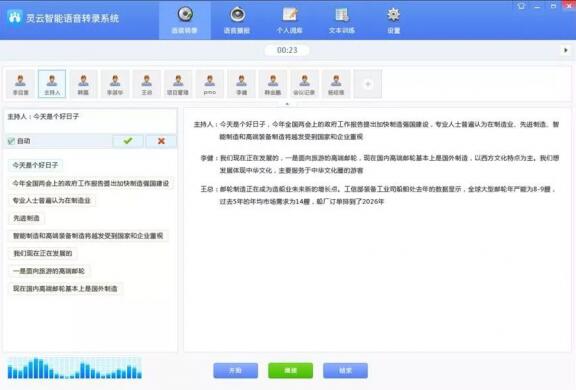Click the 李健 transcript paragraph

(x=379, y=164)
